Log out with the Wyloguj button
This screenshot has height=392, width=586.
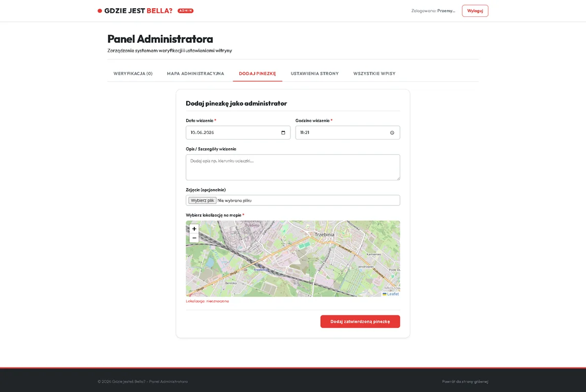point(475,11)
